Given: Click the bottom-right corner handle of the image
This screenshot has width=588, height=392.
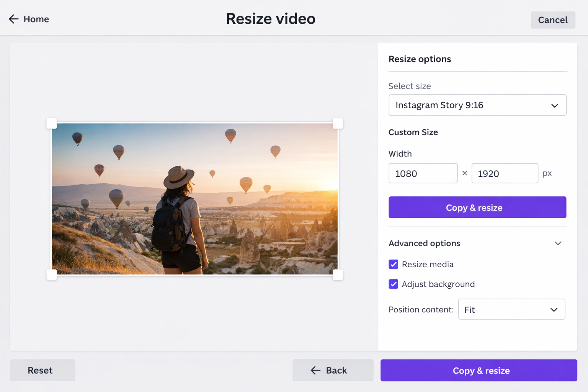Looking at the screenshot, I should 337,274.
